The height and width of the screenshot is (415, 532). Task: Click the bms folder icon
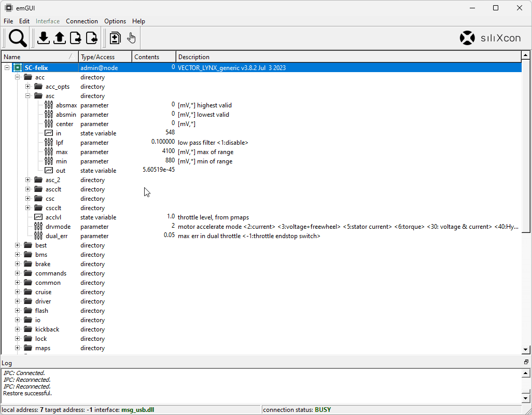point(28,255)
